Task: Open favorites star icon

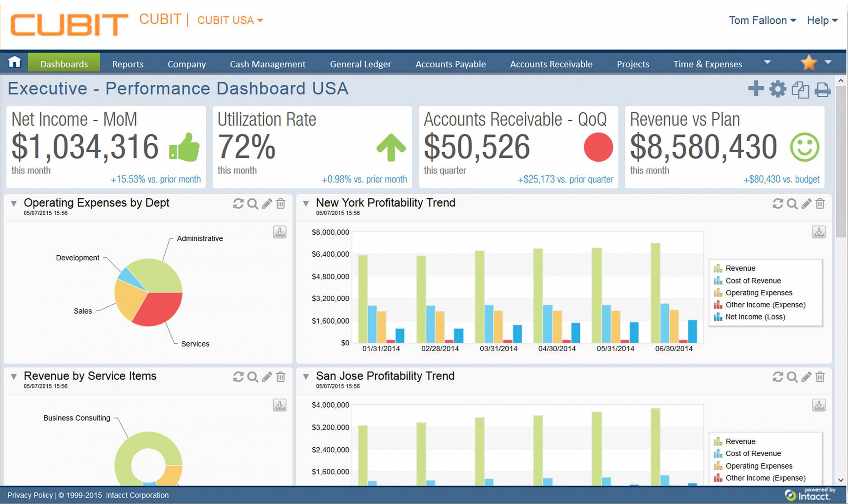Action: click(x=809, y=63)
